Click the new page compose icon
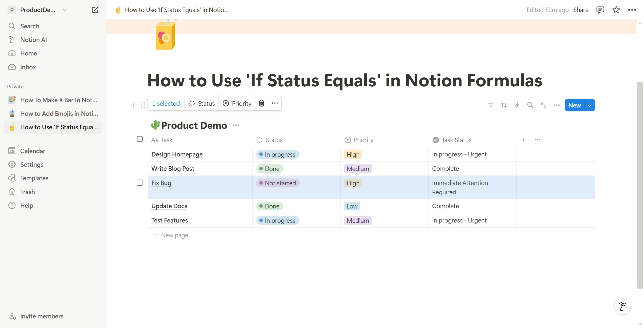This screenshot has height=328, width=644. click(x=95, y=10)
